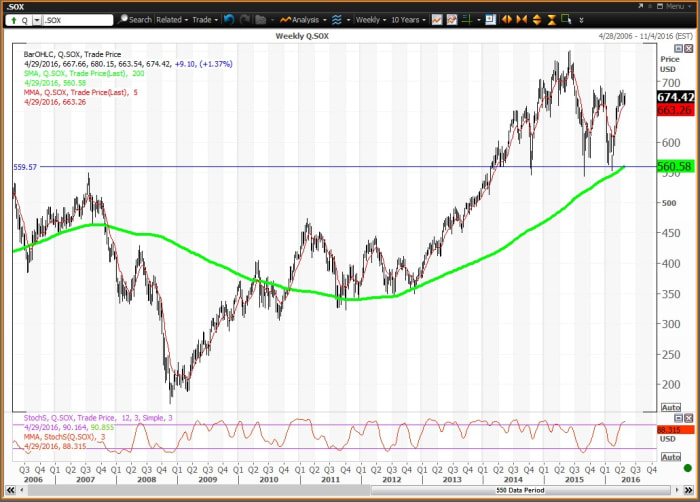
Task: Expand the 10 Years period dropdown
Action: tap(410, 19)
